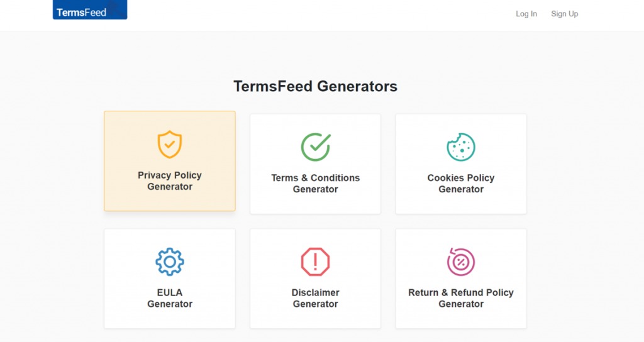Open the Sign Up page

[564, 14]
